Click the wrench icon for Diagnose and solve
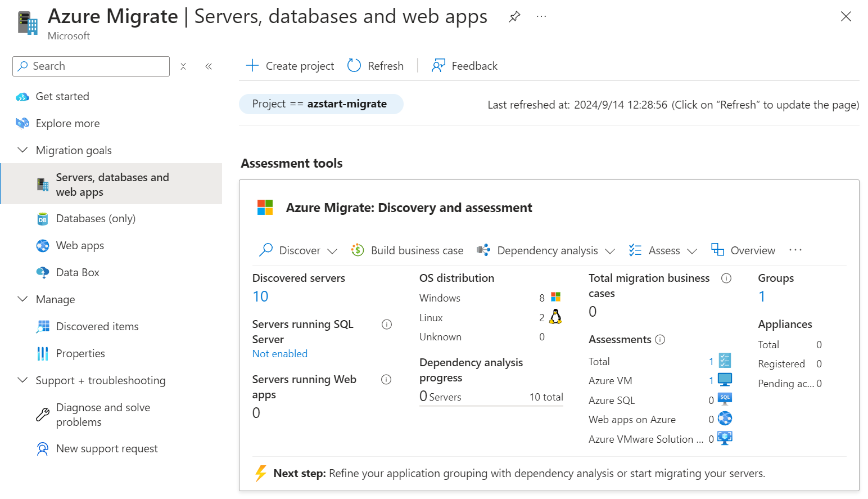The image size is (868, 499). click(x=43, y=415)
